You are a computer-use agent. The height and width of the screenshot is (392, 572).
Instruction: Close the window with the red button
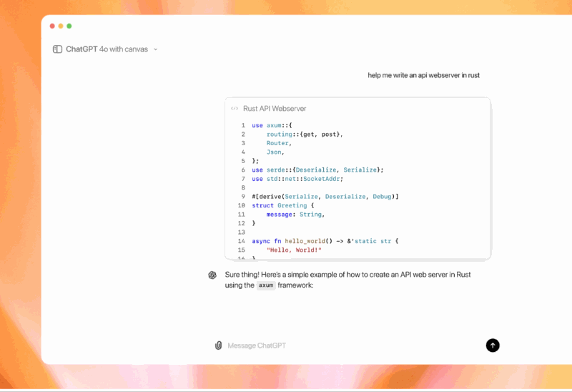click(x=52, y=26)
